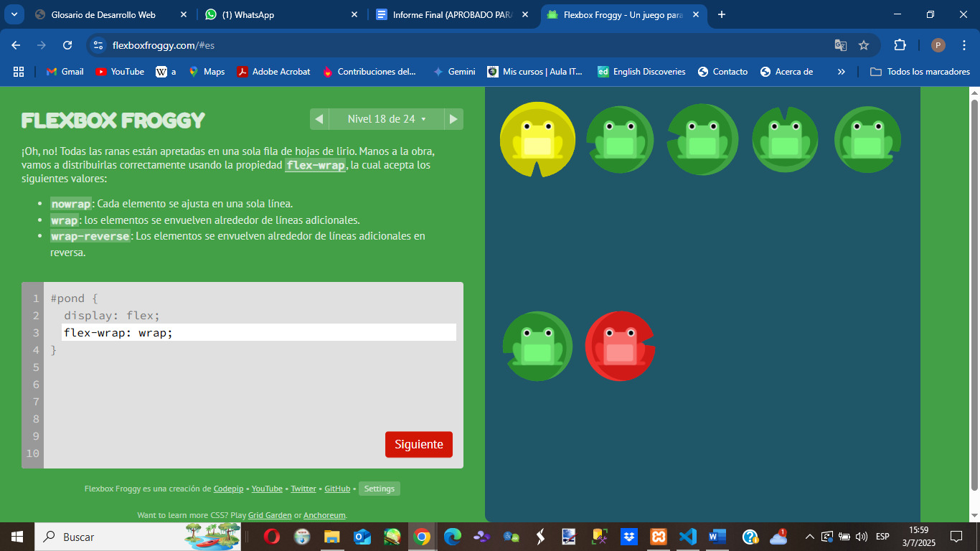Close the Glosario de Desarrollo Web tab
Viewport: 980px width, 551px height.
pyautogui.click(x=184, y=14)
